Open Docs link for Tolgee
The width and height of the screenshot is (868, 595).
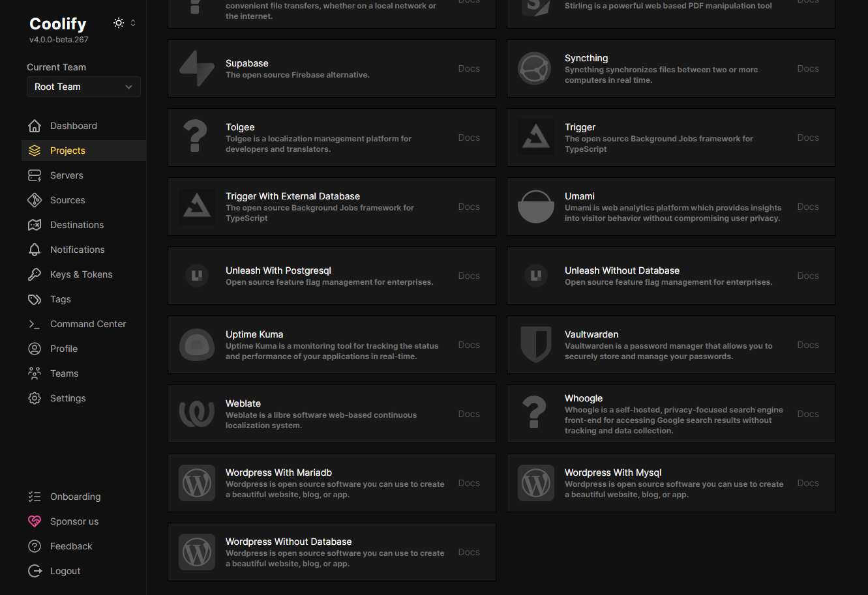(x=469, y=138)
